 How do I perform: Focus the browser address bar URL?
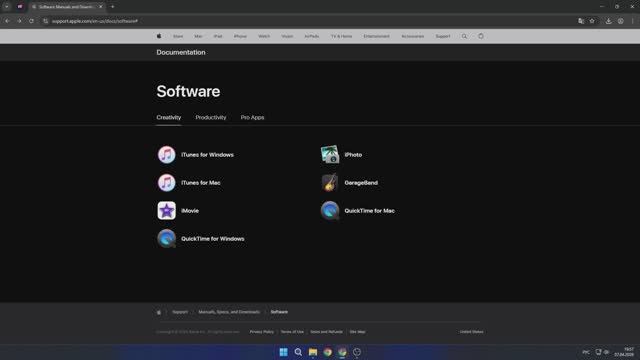[95, 21]
